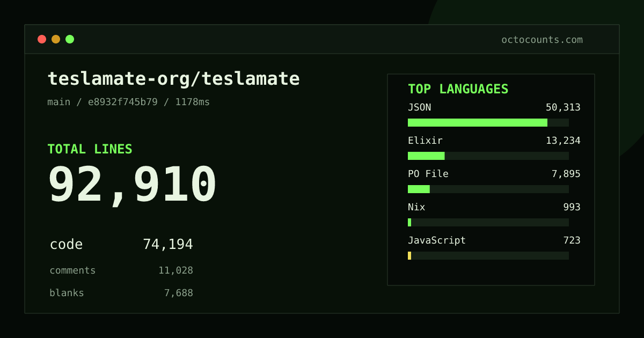Open the octocounts.com link
The width and height of the screenshot is (644, 338).
[542, 40]
